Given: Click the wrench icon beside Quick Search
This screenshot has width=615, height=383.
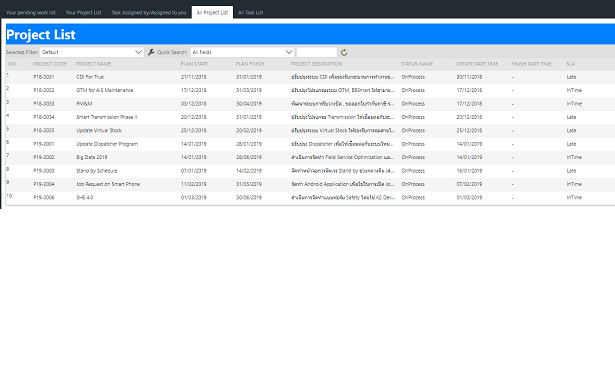Looking at the screenshot, I should [151, 52].
